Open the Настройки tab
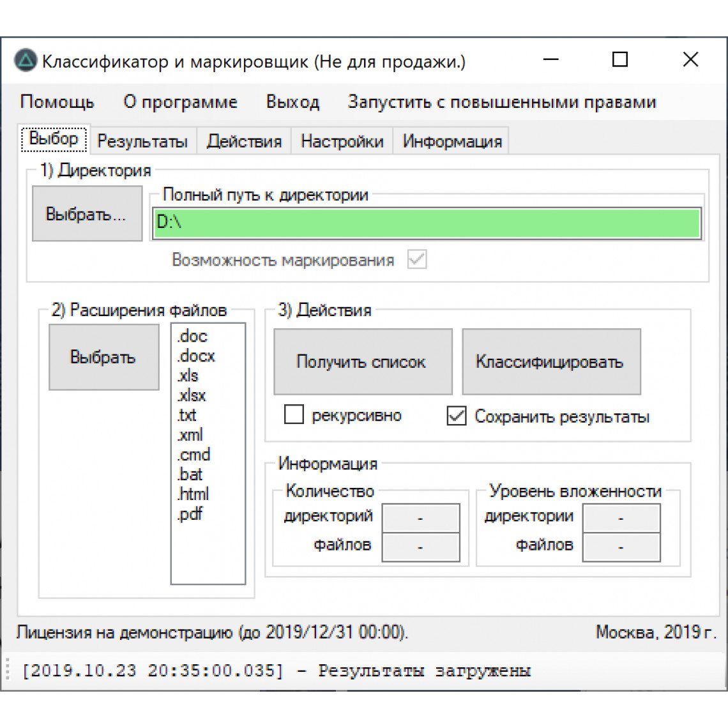Viewport: 728px width, 728px height. pos(342,141)
